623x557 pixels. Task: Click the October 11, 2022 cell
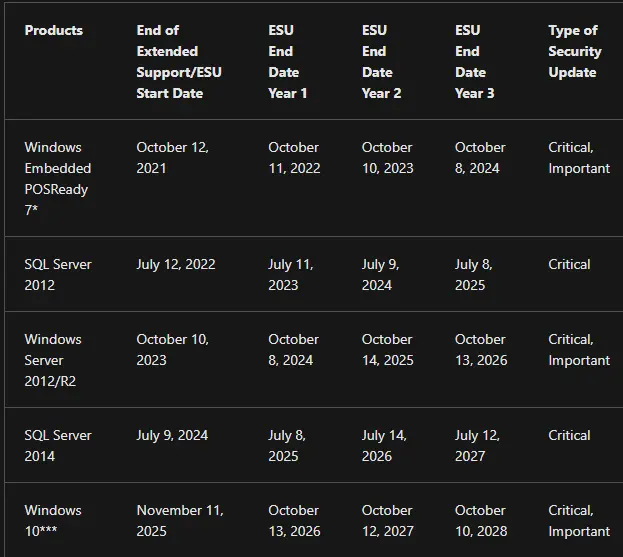294,158
